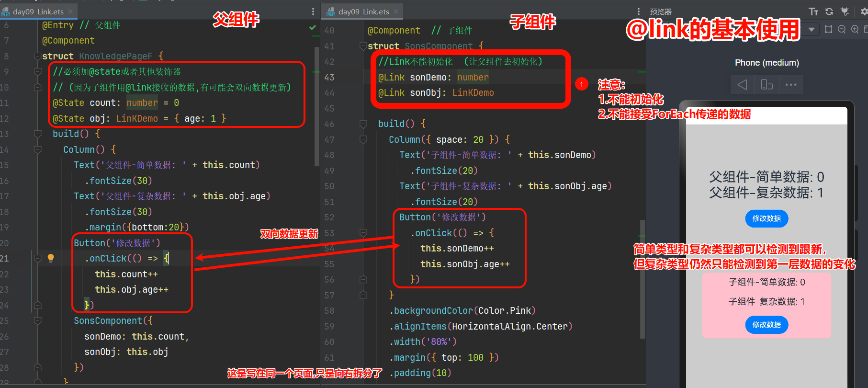Collapse struct KnowledgePageF fold on line 8
The image size is (868, 388).
pos(37,56)
